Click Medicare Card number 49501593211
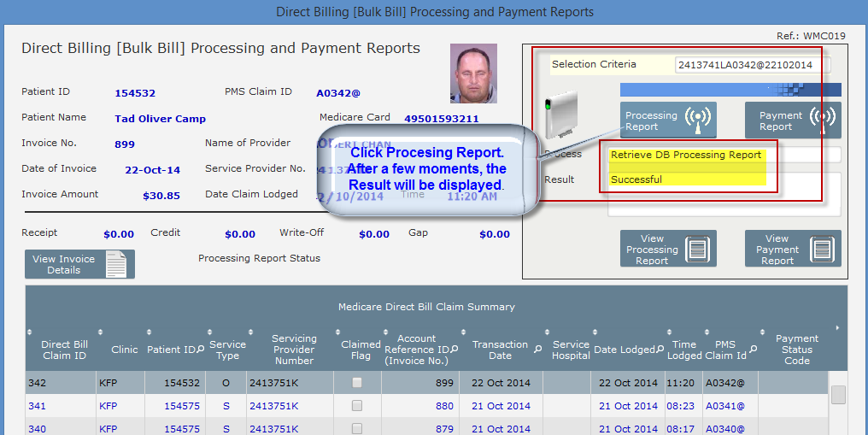The height and width of the screenshot is (435, 868). click(441, 119)
